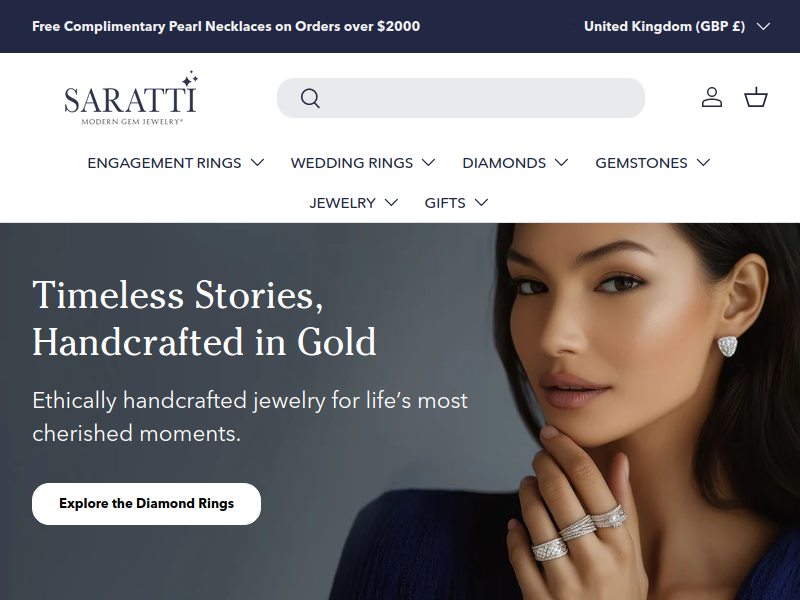
Task: Select the Gifts menu item
Action: pos(445,203)
